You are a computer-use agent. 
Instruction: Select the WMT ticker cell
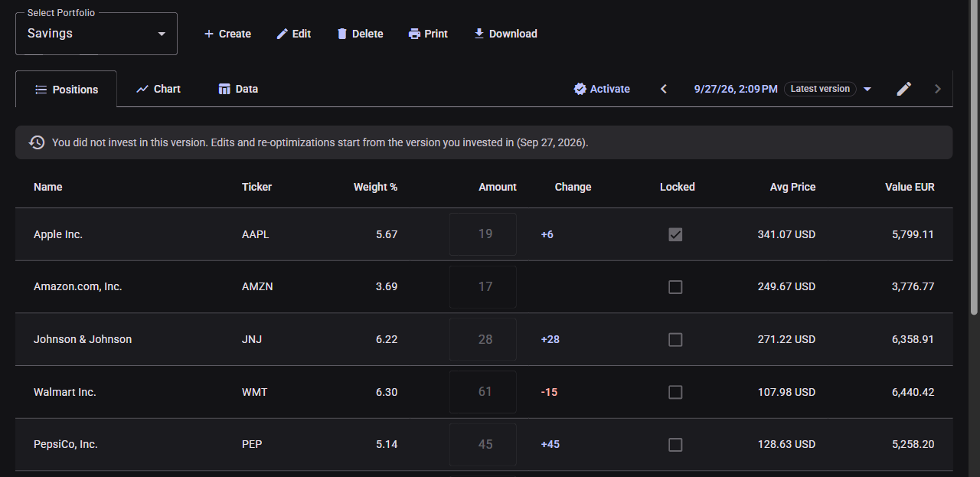coord(255,392)
